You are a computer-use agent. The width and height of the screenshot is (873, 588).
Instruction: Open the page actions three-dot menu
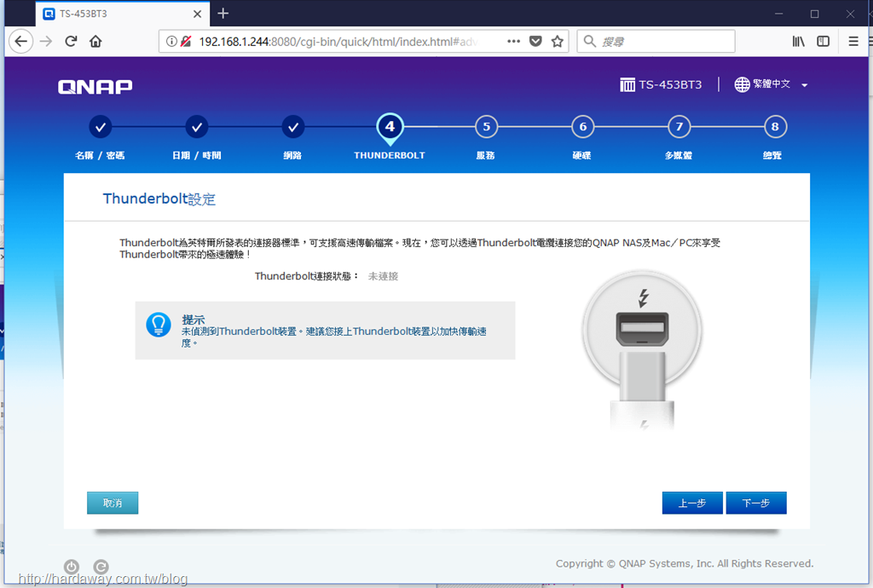click(514, 41)
